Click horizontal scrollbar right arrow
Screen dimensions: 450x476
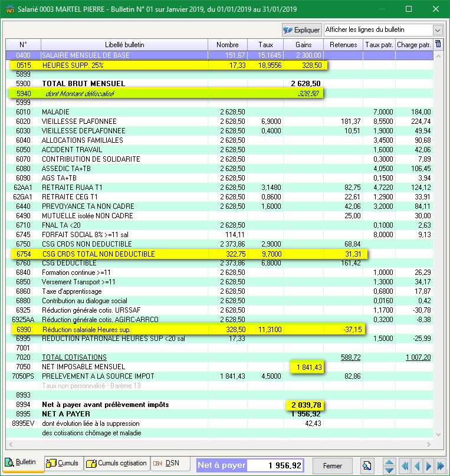pyautogui.click(x=428, y=444)
